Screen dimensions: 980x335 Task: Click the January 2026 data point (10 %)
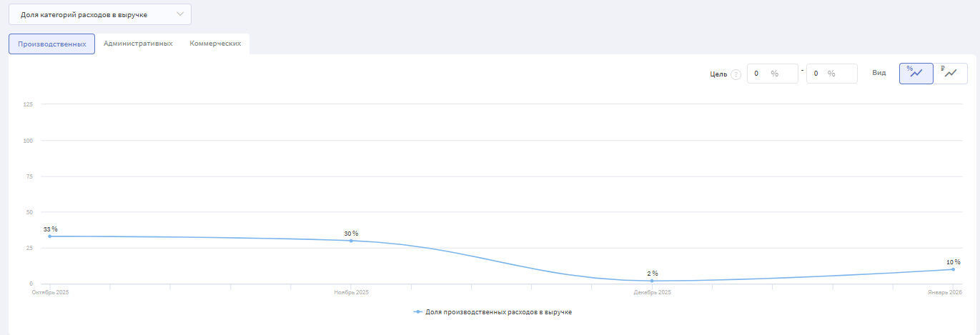click(x=953, y=269)
